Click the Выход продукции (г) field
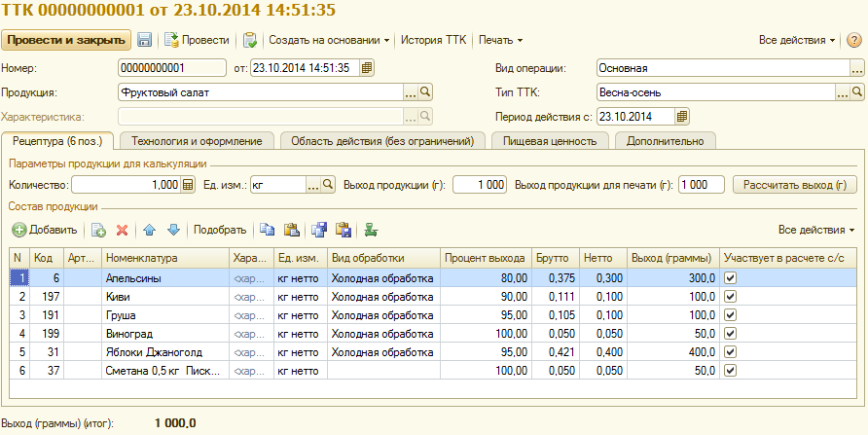Viewport: 868px width, 435px height. pos(480,185)
